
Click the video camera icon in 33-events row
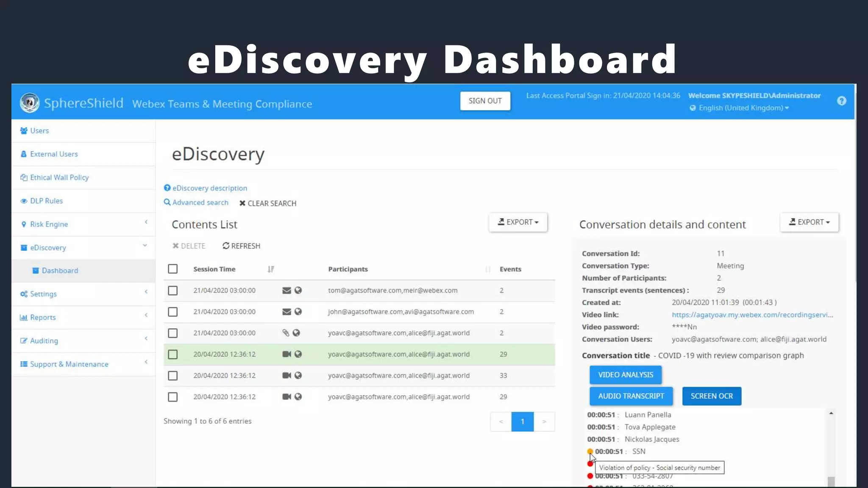pyautogui.click(x=287, y=375)
